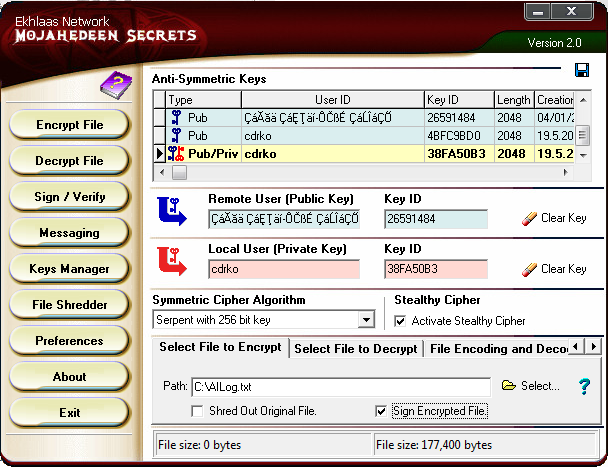
Task: Click 'File size: 177,400 bytes' status text
Action: pyautogui.click(x=434, y=445)
